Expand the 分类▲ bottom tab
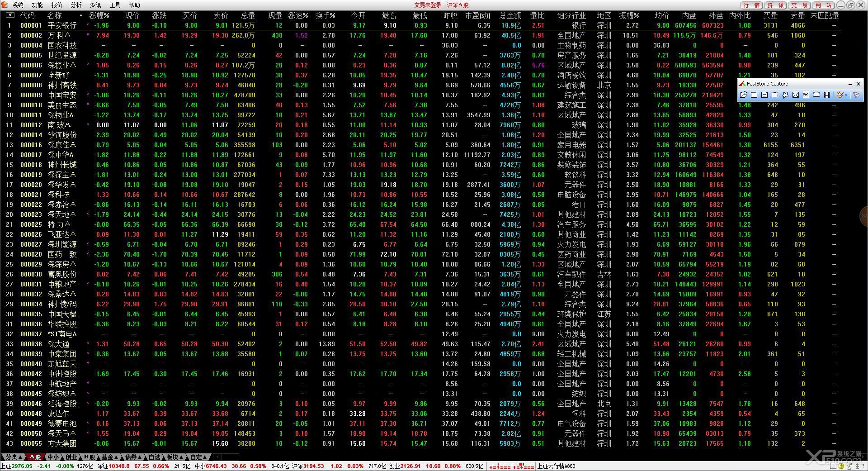The width and height of the screenshot is (868, 471). 13,457
